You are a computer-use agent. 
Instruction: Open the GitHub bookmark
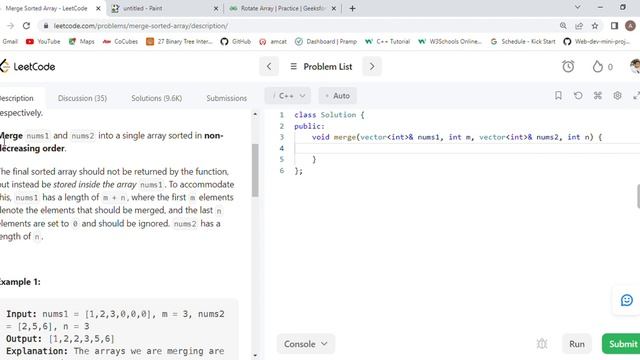pyautogui.click(x=236, y=42)
